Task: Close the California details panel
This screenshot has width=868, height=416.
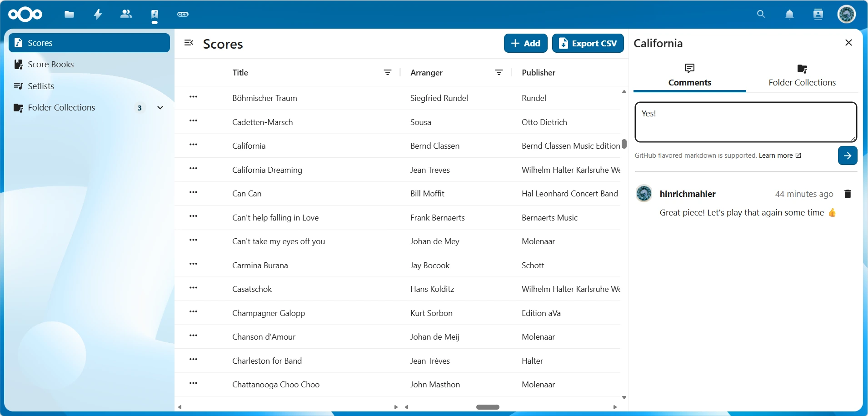Action: tap(848, 42)
